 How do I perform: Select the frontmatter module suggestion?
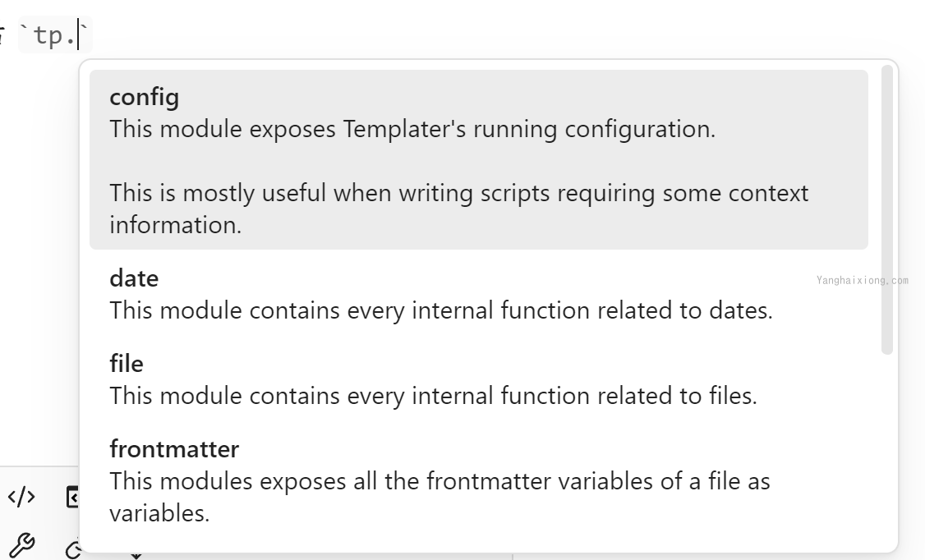[x=478, y=481]
